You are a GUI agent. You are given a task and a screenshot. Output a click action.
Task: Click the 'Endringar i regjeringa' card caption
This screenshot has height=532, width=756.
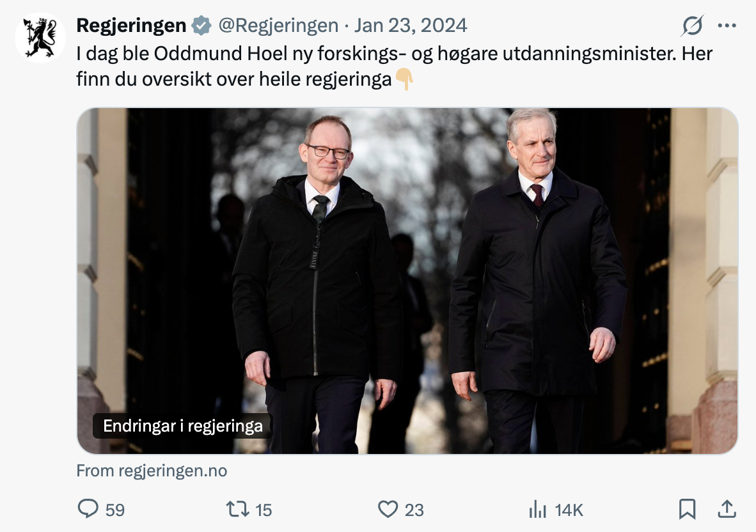click(x=183, y=426)
